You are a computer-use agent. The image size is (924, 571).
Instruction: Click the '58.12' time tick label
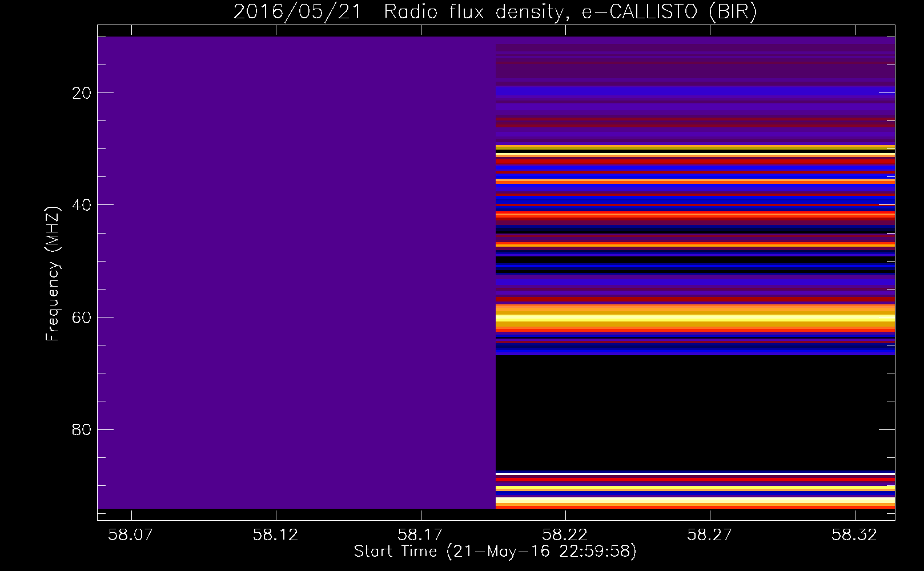click(x=276, y=535)
